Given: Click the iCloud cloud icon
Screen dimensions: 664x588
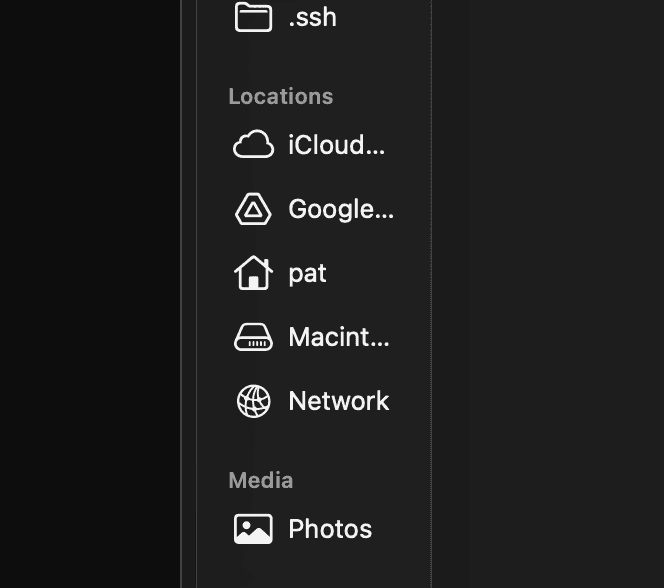Looking at the screenshot, I should tap(253, 145).
